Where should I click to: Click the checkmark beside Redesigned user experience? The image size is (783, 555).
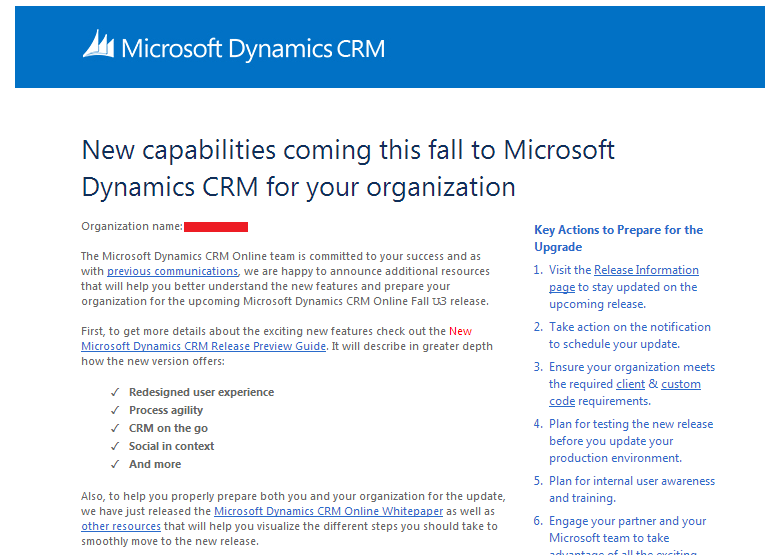click(114, 392)
